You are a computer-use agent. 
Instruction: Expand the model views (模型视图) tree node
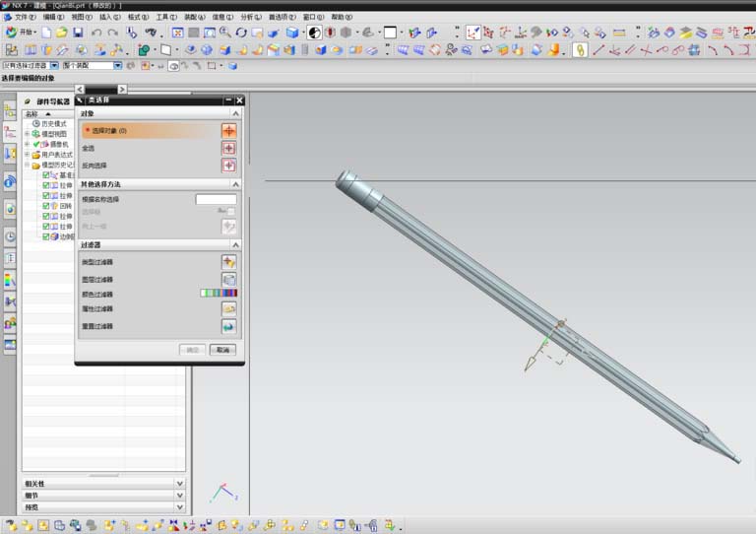pos(27,134)
